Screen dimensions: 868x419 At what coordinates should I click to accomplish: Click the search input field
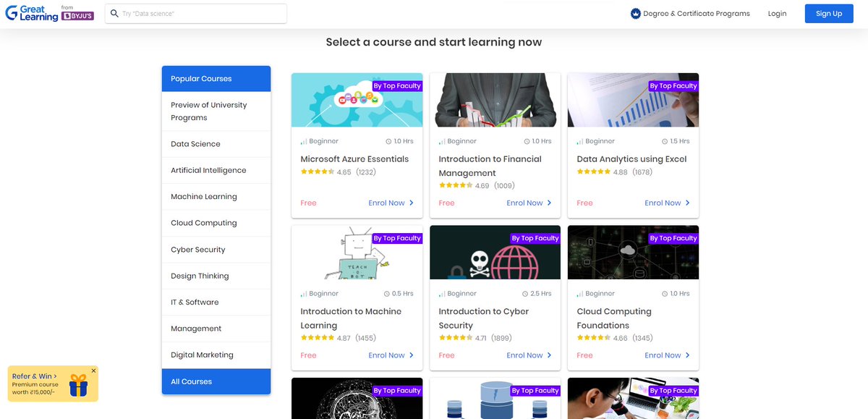pyautogui.click(x=196, y=14)
